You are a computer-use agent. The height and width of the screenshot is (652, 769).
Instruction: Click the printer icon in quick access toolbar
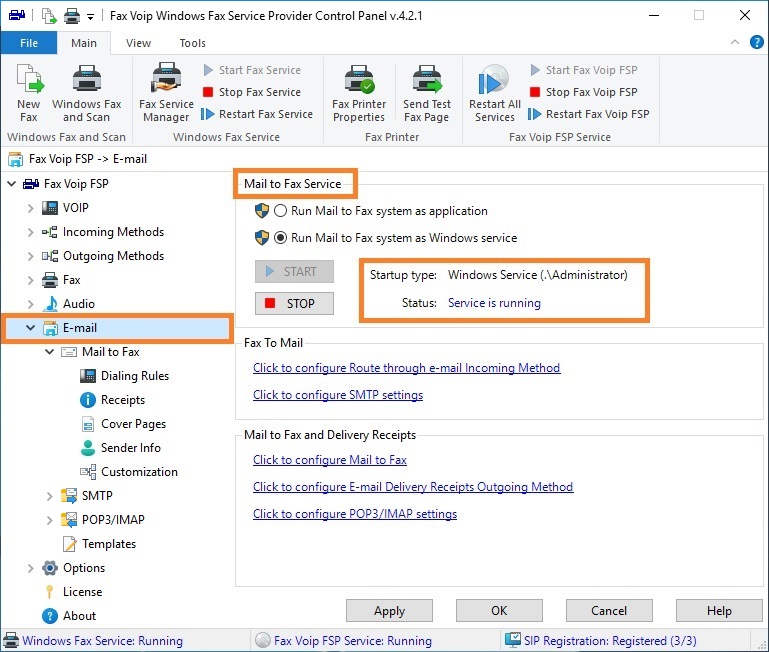(72, 16)
